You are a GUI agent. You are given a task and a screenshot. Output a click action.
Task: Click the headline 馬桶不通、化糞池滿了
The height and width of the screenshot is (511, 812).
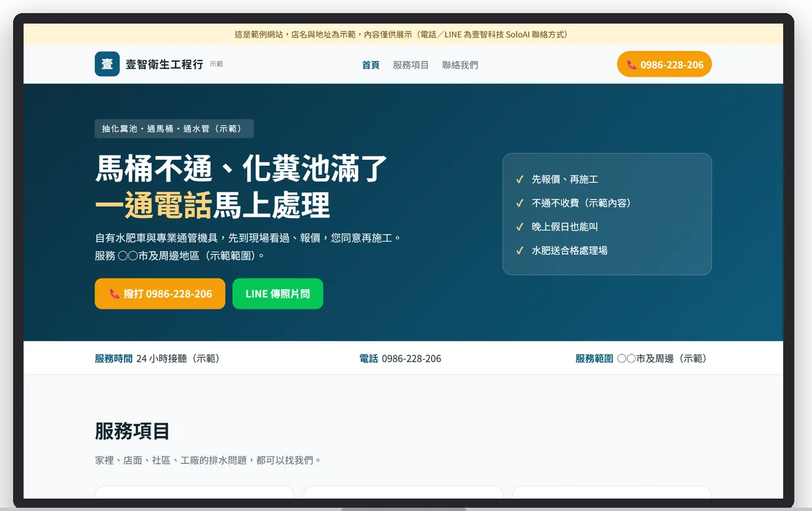tap(242, 168)
